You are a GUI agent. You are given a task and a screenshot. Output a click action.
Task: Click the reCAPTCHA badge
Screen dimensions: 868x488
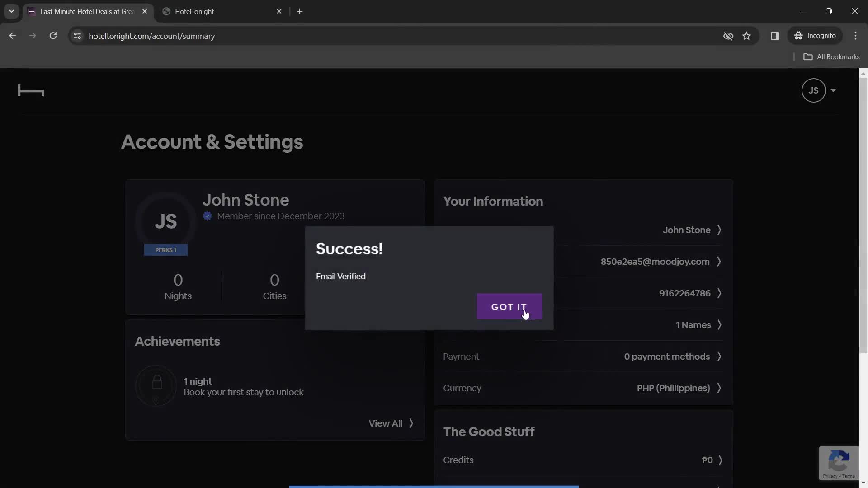coord(839,463)
